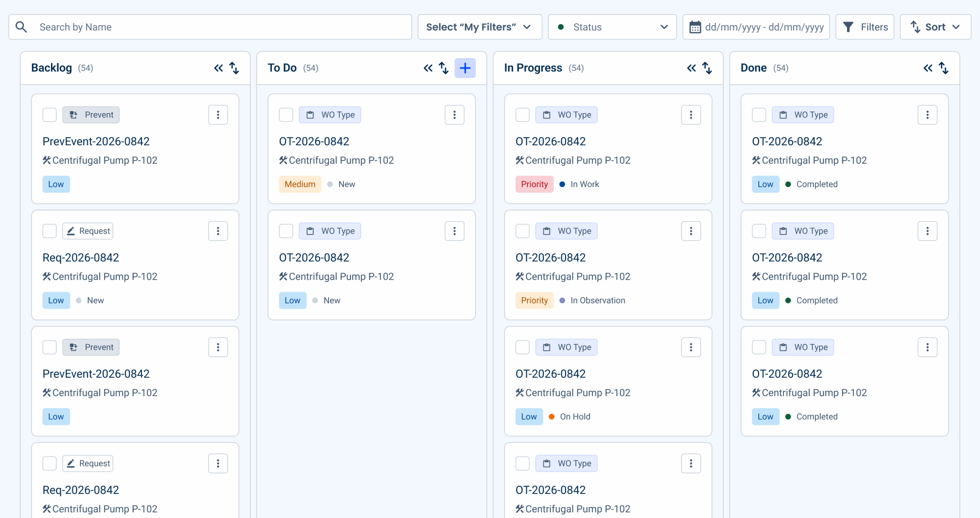Open options menu of On Hold card
Screen dimensions: 980x518
[691, 347]
